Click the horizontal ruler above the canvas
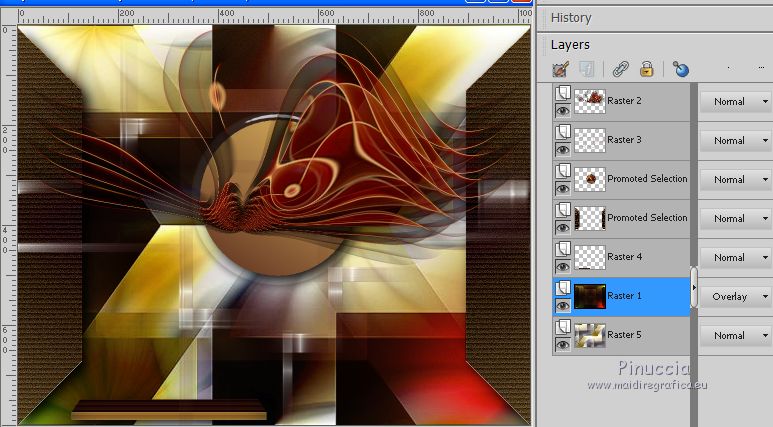Image resolution: width=773 pixels, height=427 pixels. (x=275, y=16)
